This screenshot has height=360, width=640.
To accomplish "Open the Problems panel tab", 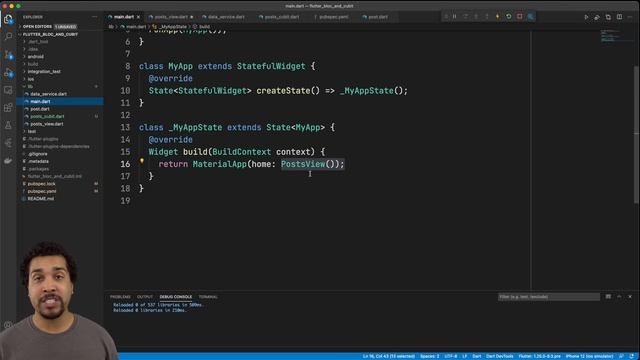I will (120, 297).
